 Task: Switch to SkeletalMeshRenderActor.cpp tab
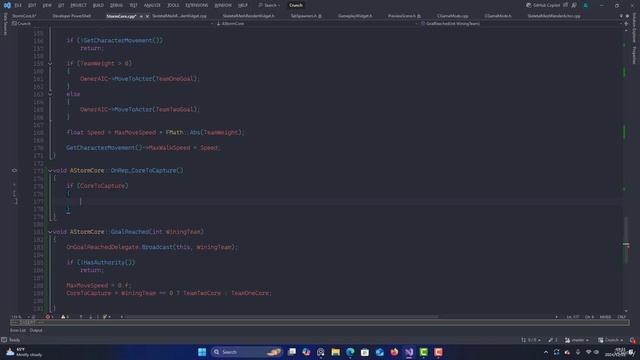click(553, 16)
